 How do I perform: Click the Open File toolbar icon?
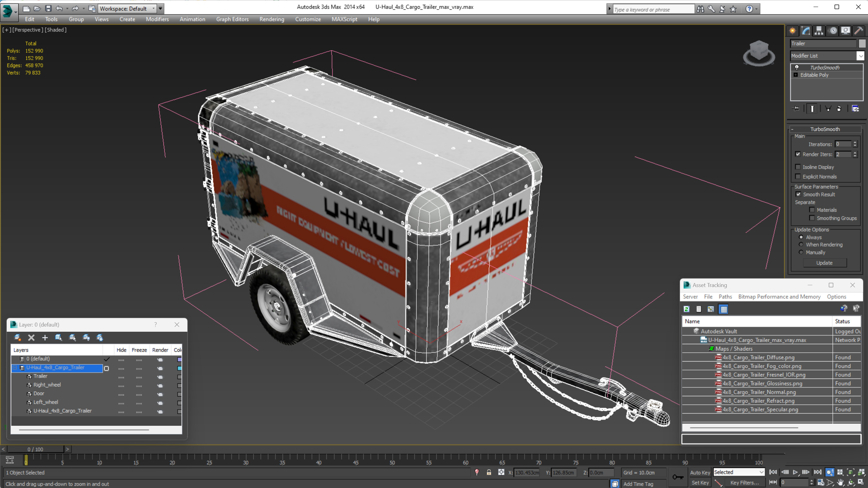37,9
